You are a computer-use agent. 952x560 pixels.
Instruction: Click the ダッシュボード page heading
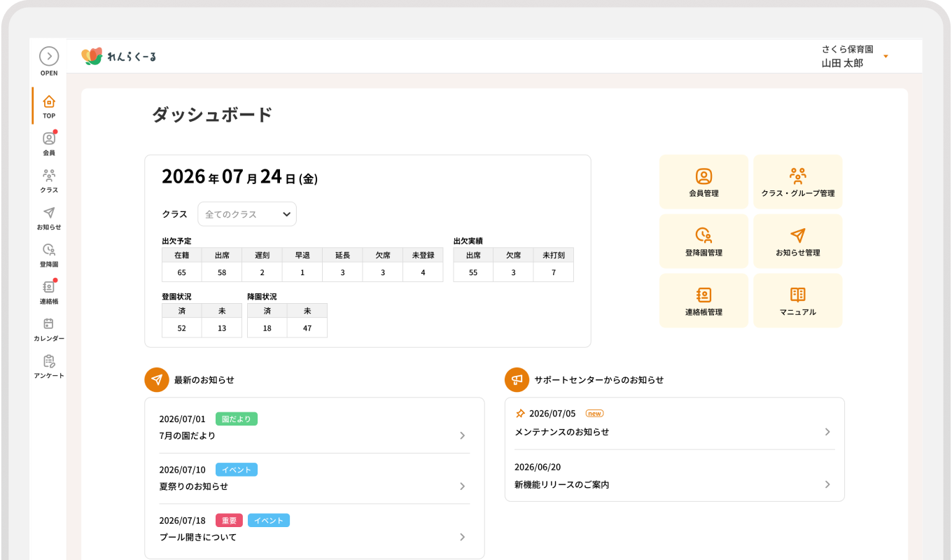(212, 115)
